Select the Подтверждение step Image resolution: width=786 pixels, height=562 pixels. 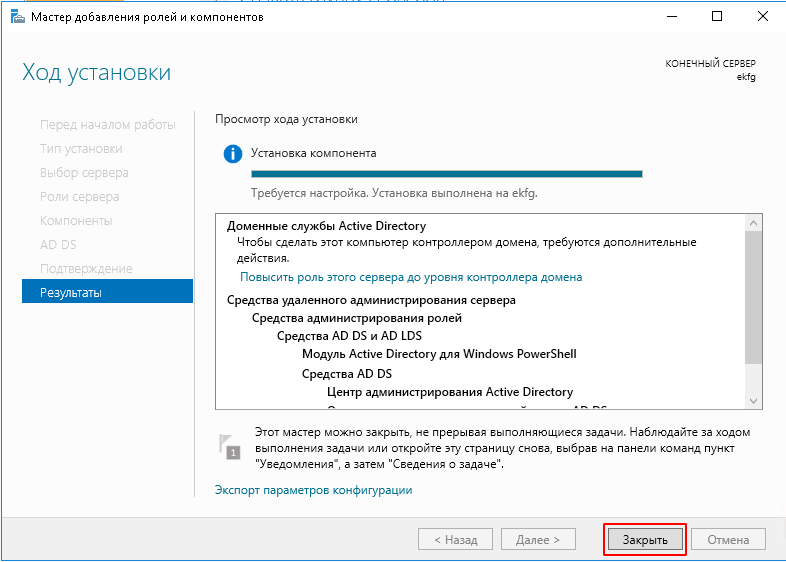tap(86, 269)
